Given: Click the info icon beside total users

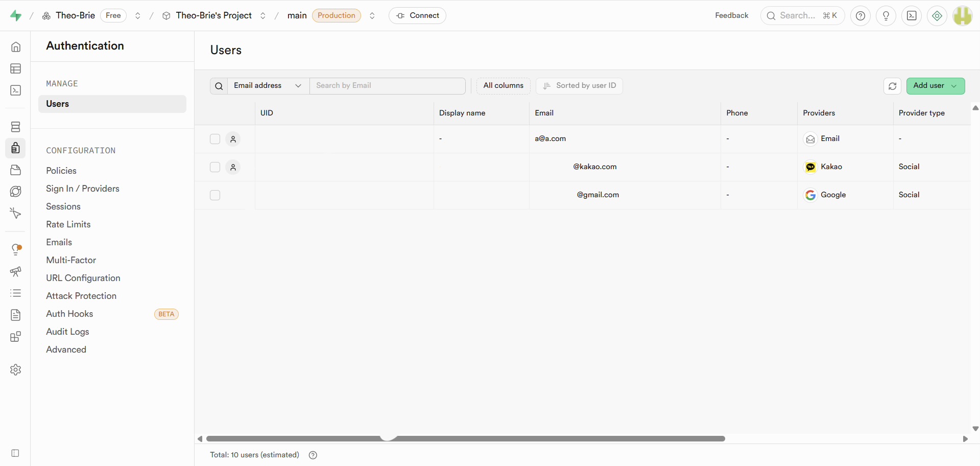Looking at the screenshot, I should tap(313, 455).
